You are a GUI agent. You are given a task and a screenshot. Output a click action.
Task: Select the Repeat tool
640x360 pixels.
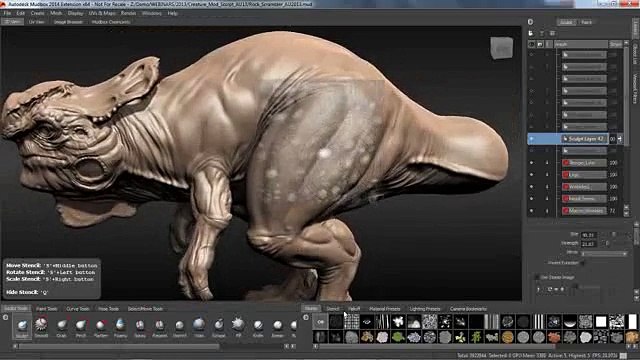point(160,327)
